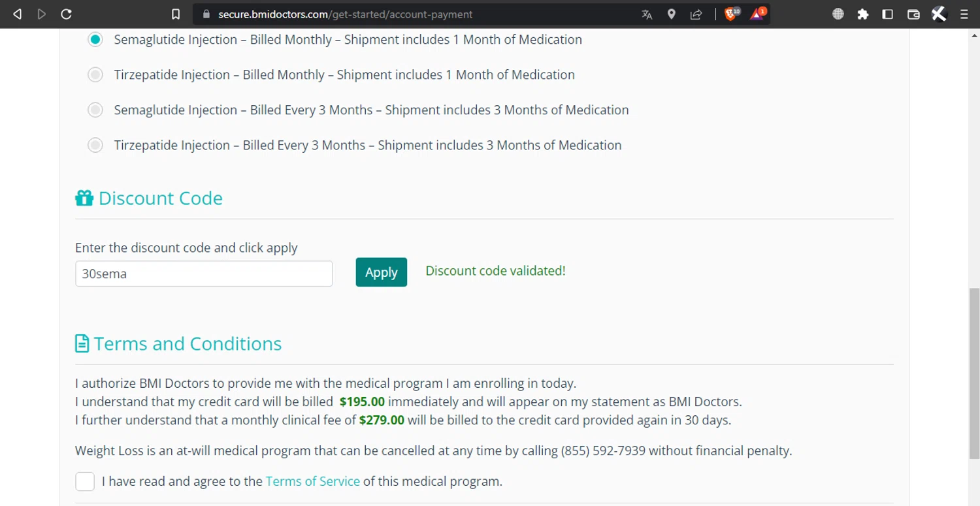Check the agree to Terms of Service box
Viewport: 980px width, 506px height.
(85, 481)
